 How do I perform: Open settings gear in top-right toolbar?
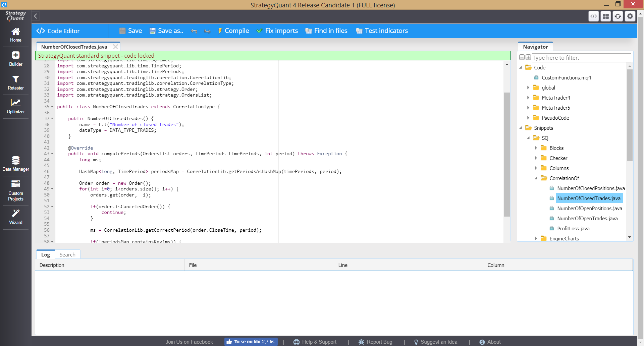point(630,16)
